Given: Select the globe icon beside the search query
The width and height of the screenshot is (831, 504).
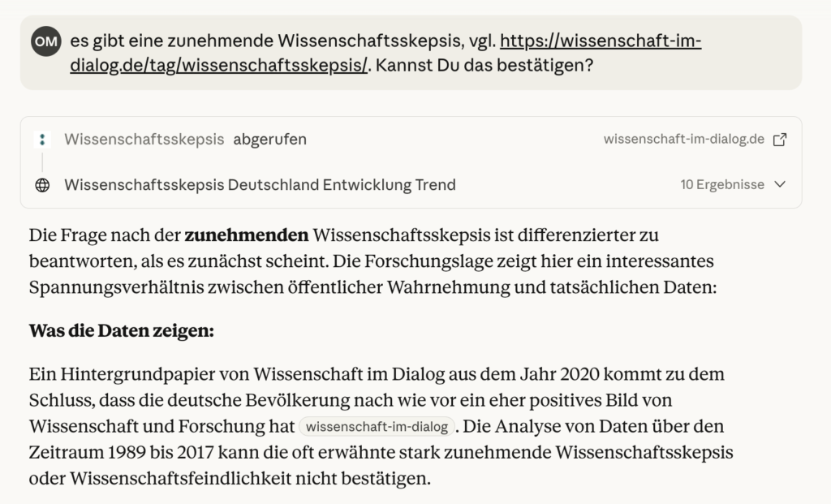Looking at the screenshot, I should tap(44, 184).
